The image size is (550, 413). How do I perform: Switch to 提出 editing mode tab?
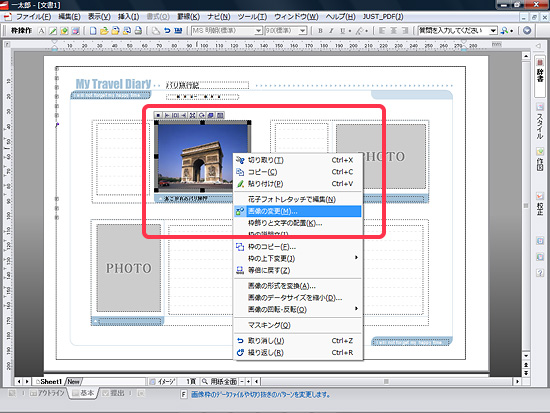tap(114, 393)
